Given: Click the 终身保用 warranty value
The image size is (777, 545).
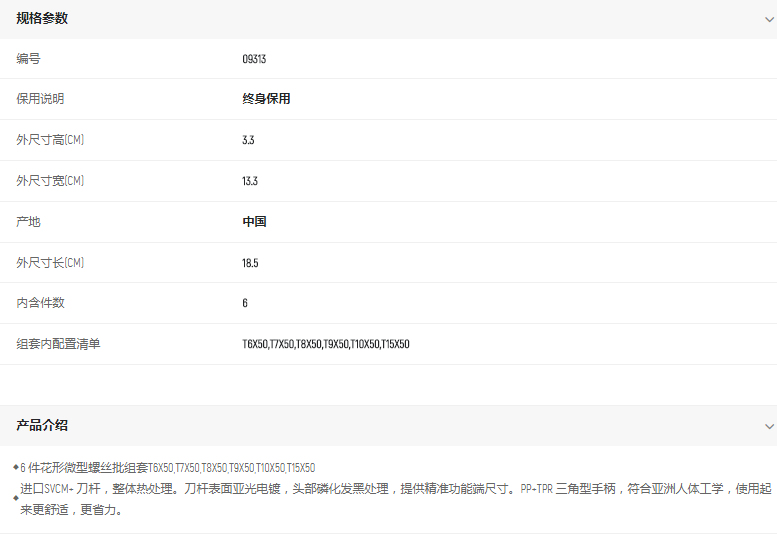Looking at the screenshot, I should [266, 99].
